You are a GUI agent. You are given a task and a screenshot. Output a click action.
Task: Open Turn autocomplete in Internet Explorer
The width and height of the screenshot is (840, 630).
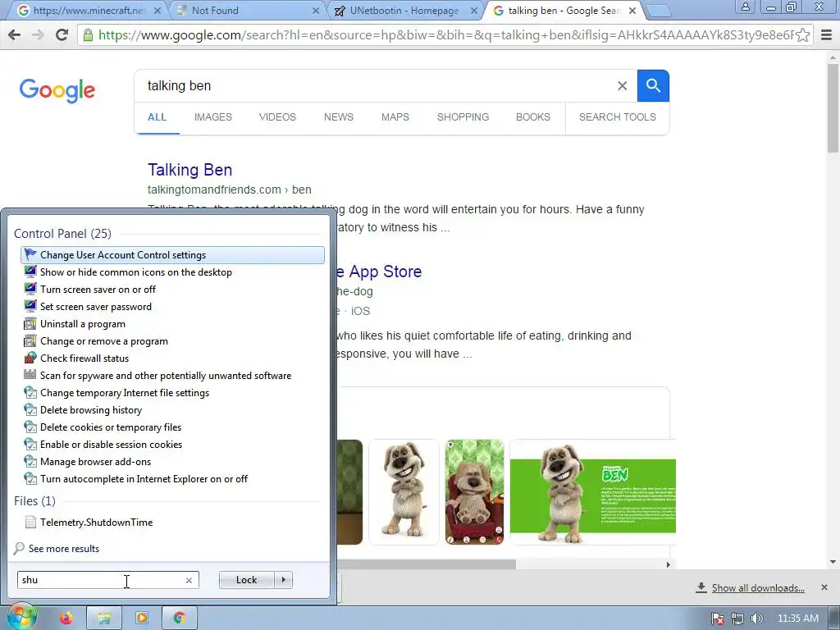172,479
